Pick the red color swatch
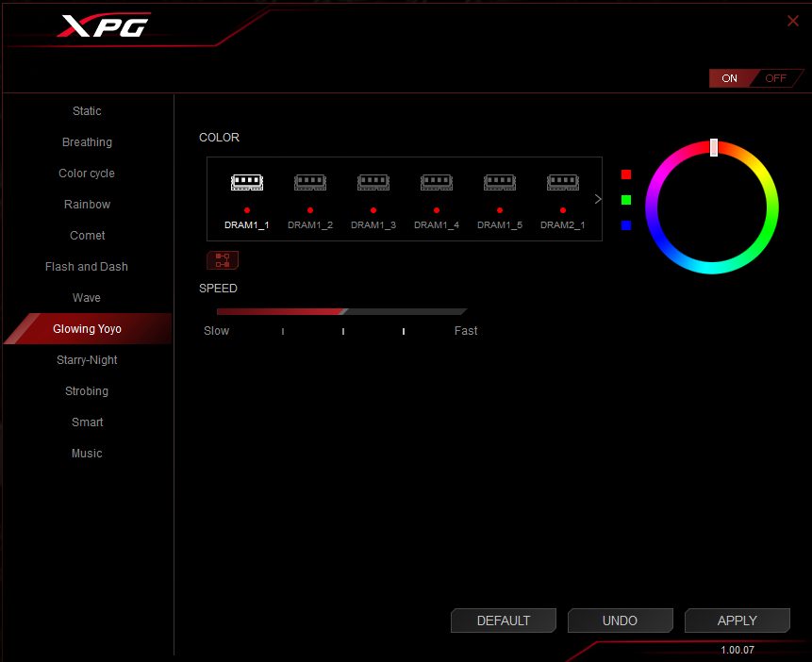This screenshot has height=662, width=812. pyautogui.click(x=626, y=174)
